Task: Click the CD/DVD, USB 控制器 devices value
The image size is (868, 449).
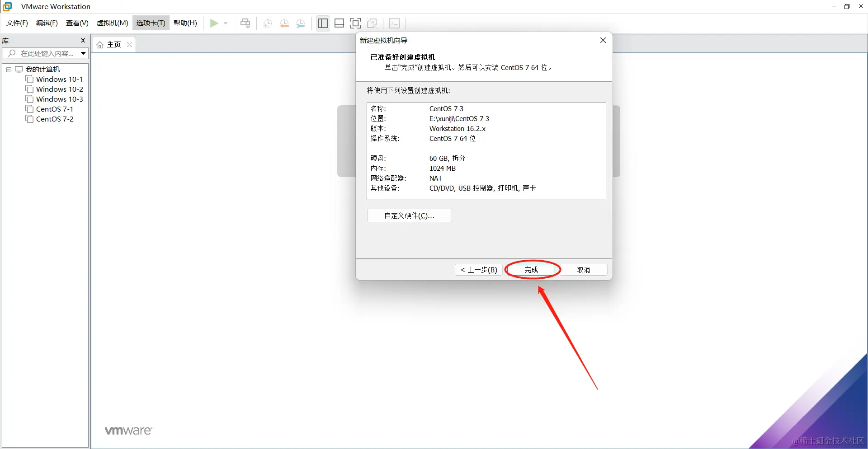Action: [x=482, y=188]
